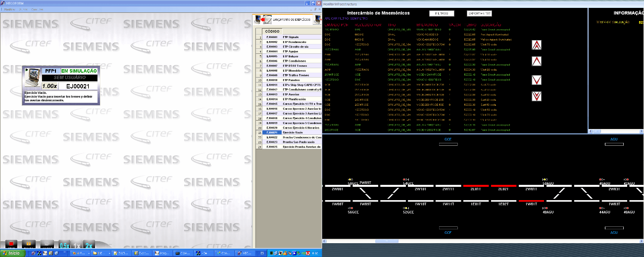Click red occupied track circuit 2E02T
Image resolution: width=644 pixels, height=257 pixels.
pyautogui.click(x=503, y=186)
